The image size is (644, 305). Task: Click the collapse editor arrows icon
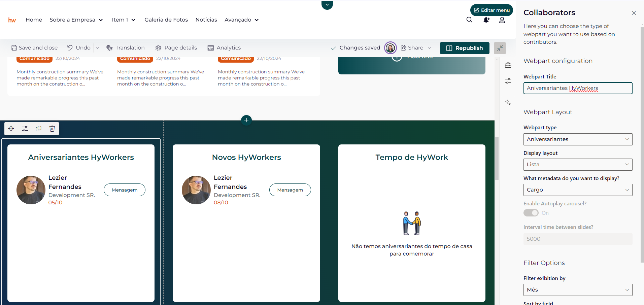[500, 48]
